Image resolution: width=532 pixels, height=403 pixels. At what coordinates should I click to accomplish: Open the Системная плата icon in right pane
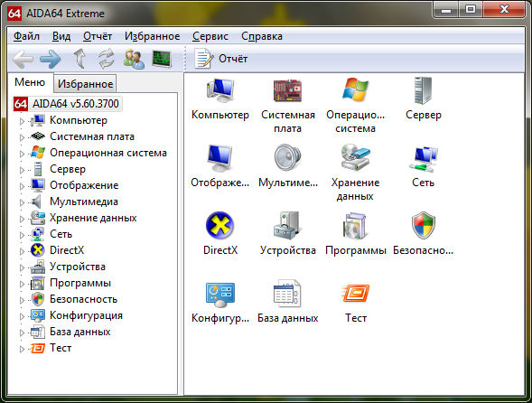click(x=288, y=90)
